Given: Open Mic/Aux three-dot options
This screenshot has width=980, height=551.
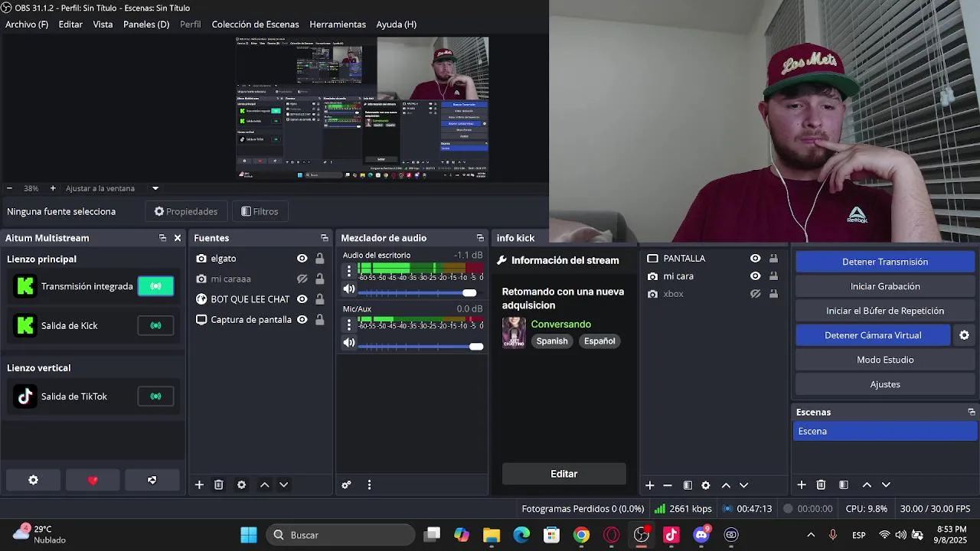Looking at the screenshot, I should (349, 324).
